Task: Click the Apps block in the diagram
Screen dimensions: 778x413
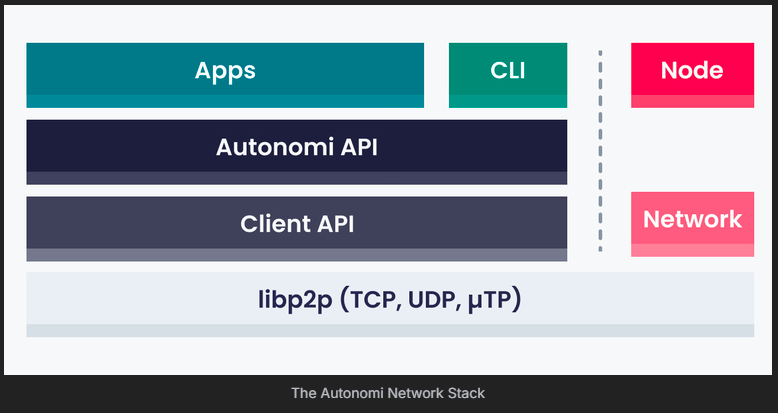Action: [225, 75]
